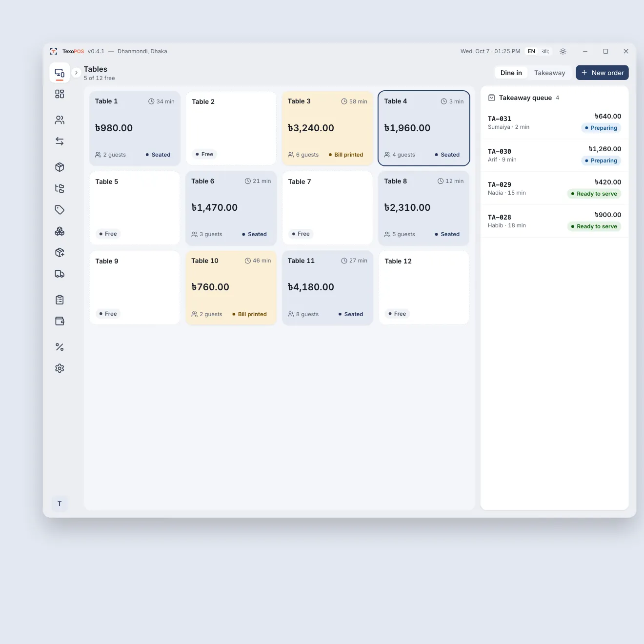Open takeaway order TA-028
This screenshot has width=644, height=644.
pos(554,221)
